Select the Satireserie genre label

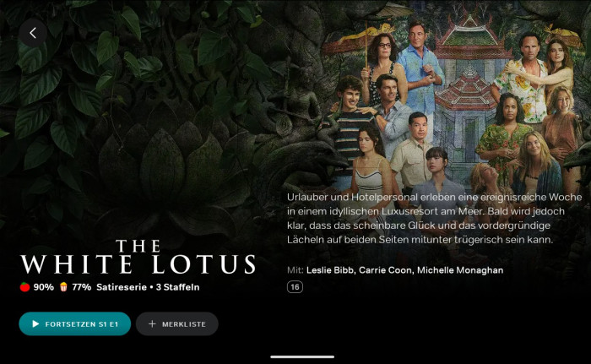pos(122,287)
